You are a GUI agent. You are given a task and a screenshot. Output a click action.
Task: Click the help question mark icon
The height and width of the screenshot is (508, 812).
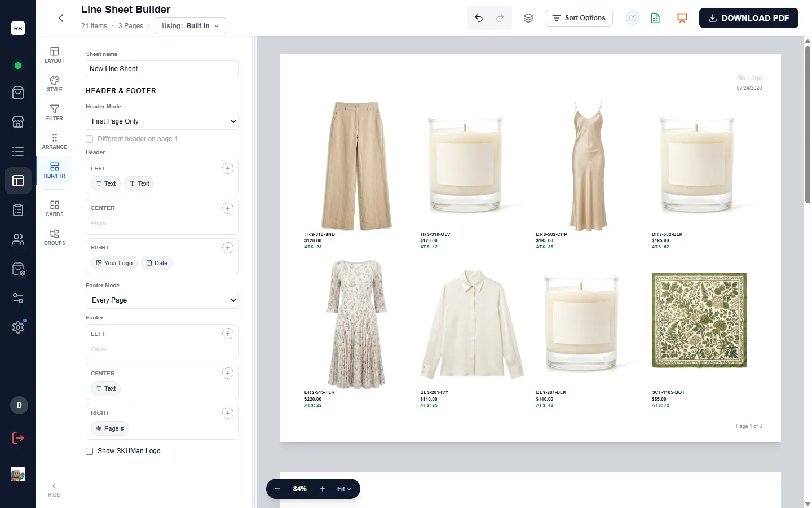coord(633,18)
